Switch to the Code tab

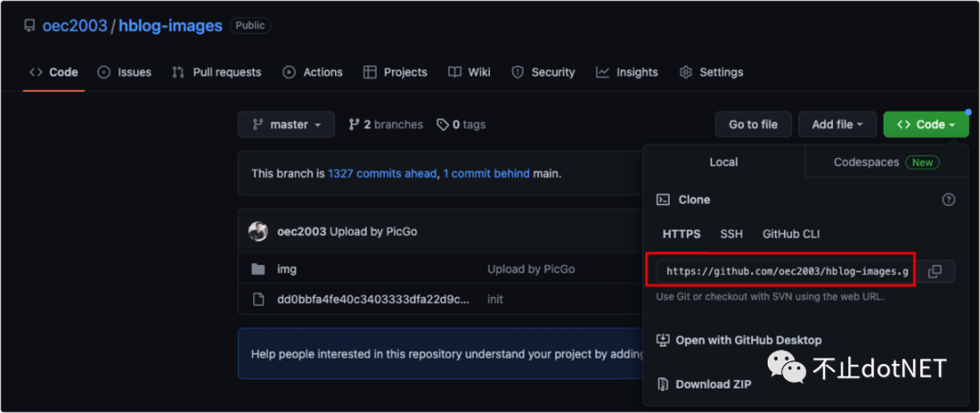click(x=54, y=73)
